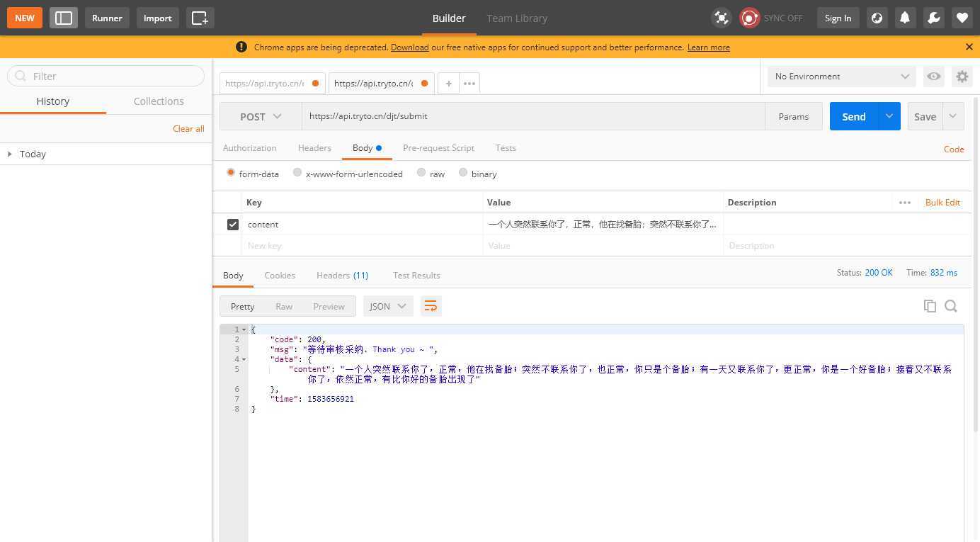
Task: Open the Save button dropdown arrow
Action: (x=953, y=116)
